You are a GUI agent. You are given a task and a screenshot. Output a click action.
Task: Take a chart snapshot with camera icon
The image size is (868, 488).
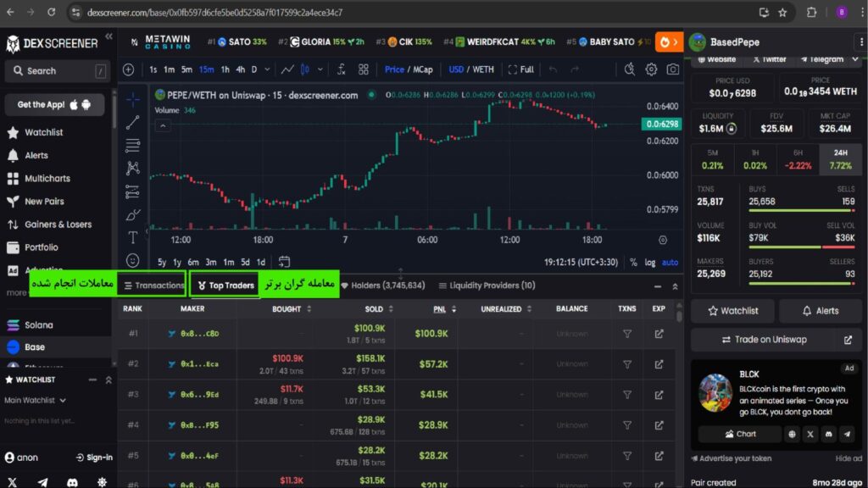coord(672,69)
